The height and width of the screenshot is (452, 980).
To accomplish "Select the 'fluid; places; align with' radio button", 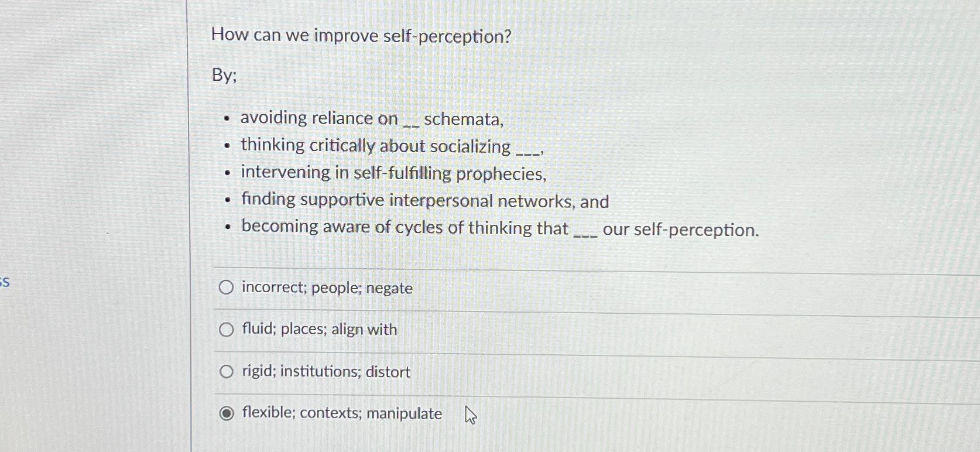I will 225,329.
